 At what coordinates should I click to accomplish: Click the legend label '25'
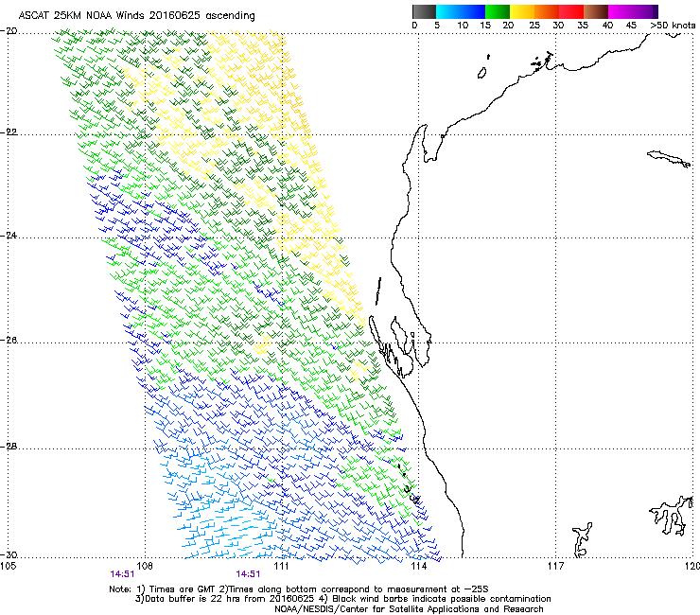534,26
